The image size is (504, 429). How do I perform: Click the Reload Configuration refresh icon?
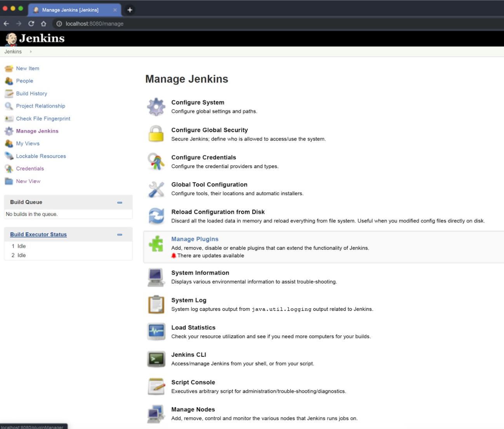pos(156,216)
